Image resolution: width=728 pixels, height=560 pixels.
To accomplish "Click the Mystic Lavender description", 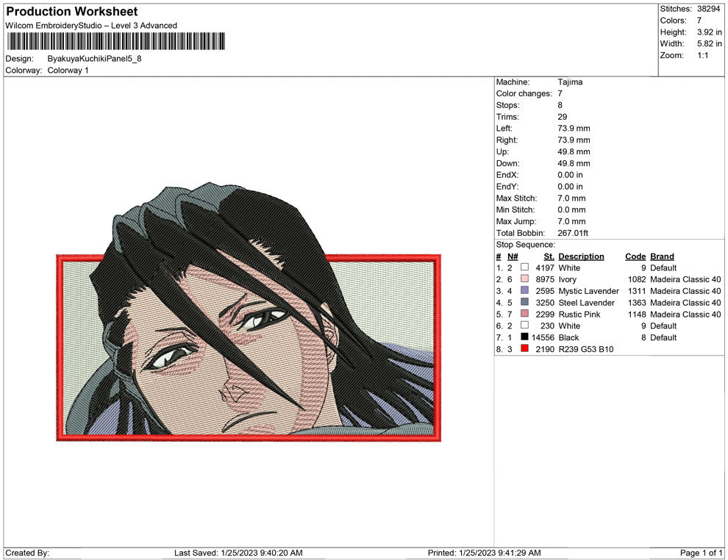I will coord(589,291).
